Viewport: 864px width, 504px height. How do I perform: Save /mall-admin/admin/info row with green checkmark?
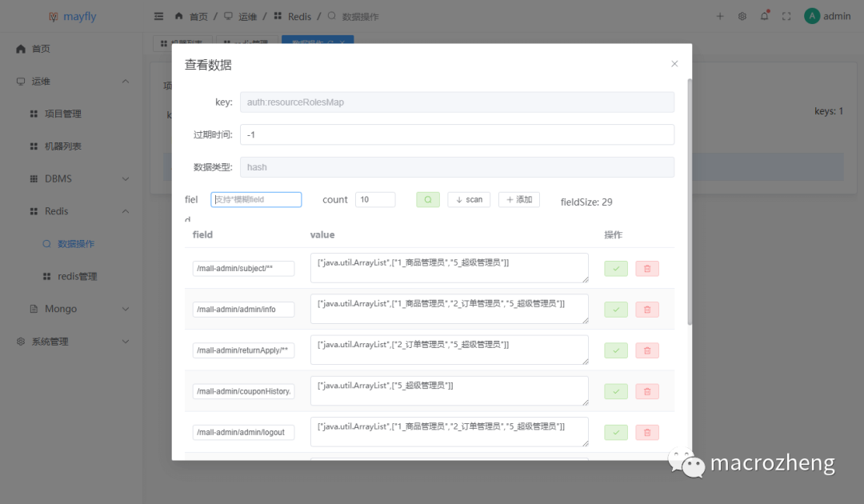click(x=615, y=309)
